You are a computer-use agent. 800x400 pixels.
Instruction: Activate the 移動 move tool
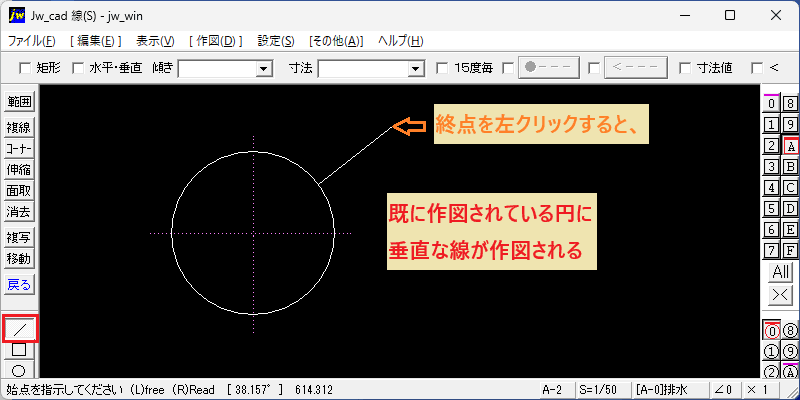tap(19, 259)
